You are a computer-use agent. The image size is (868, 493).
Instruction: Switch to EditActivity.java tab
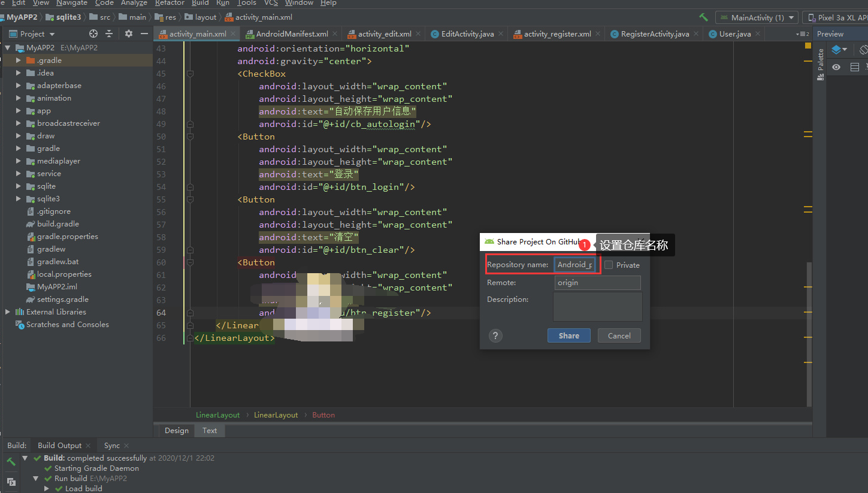pyautogui.click(x=467, y=34)
